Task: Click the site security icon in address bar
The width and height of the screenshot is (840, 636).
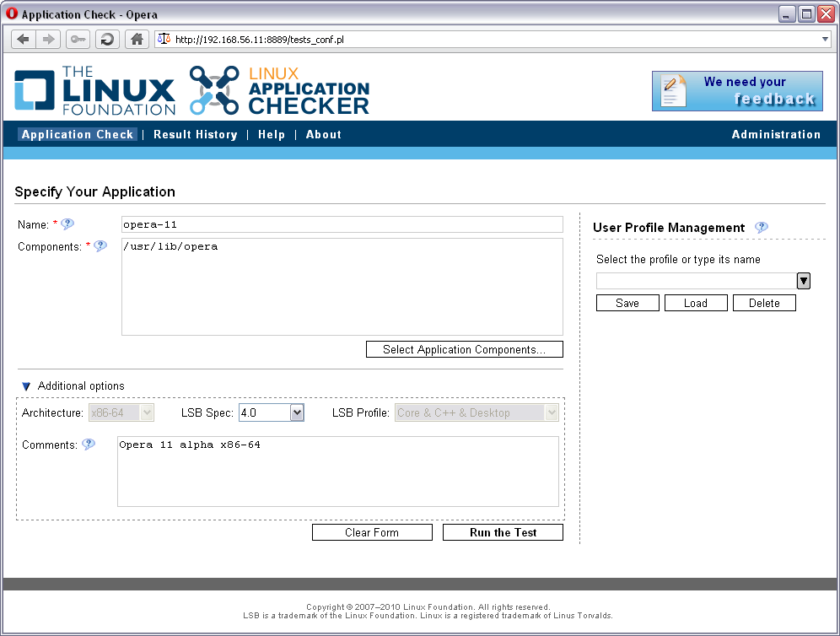Action: pyautogui.click(x=164, y=39)
